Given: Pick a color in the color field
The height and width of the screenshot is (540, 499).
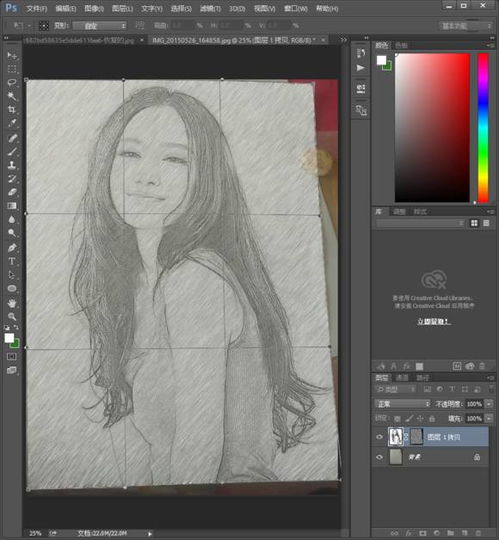Looking at the screenshot, I should point(432,127).
